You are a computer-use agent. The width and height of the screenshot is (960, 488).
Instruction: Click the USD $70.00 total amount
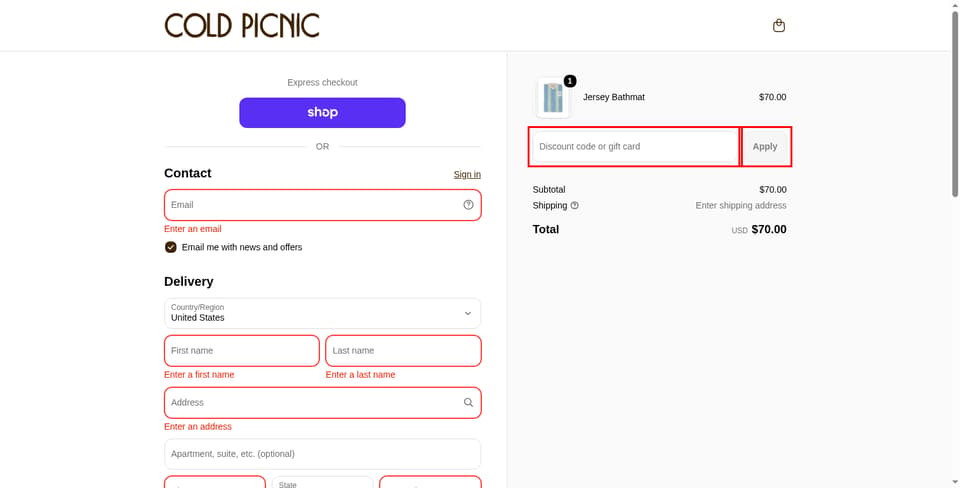tap(759, 230)
